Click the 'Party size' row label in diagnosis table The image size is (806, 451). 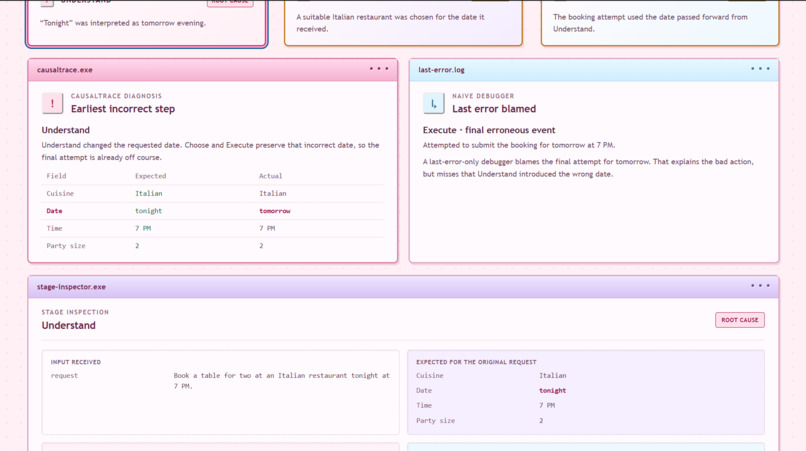coord(66,246)
